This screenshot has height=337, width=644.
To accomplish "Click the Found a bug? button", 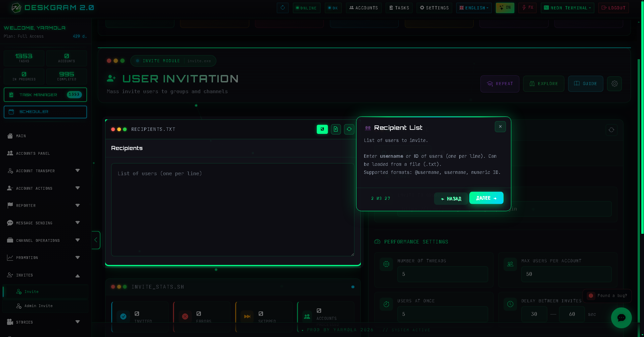I will coord(607,296).
